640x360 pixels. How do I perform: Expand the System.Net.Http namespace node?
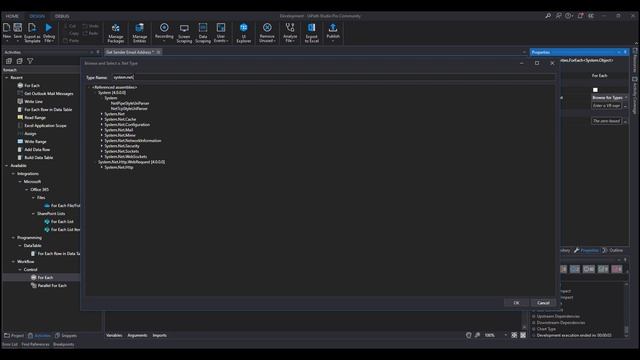(x=102, y=167)
